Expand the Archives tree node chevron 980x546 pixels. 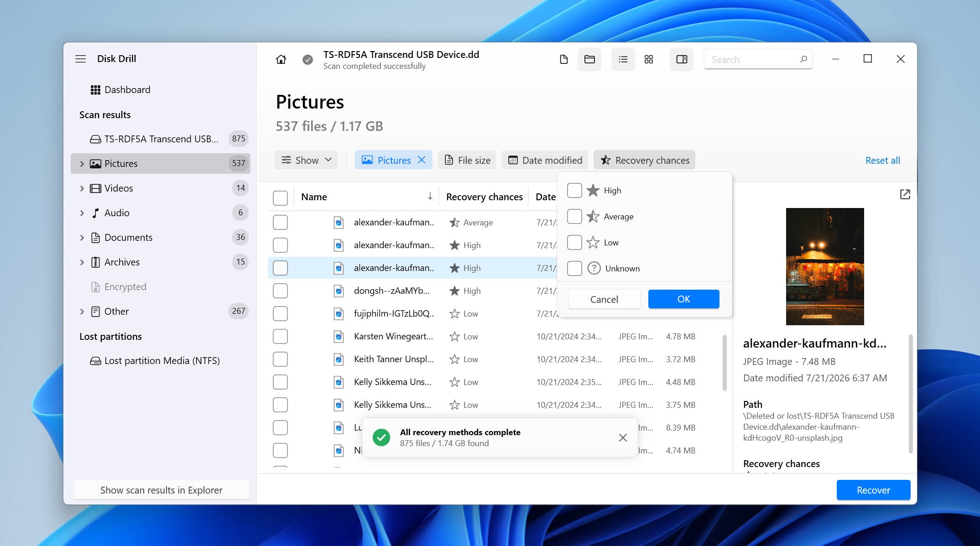(x=82, y=262)
